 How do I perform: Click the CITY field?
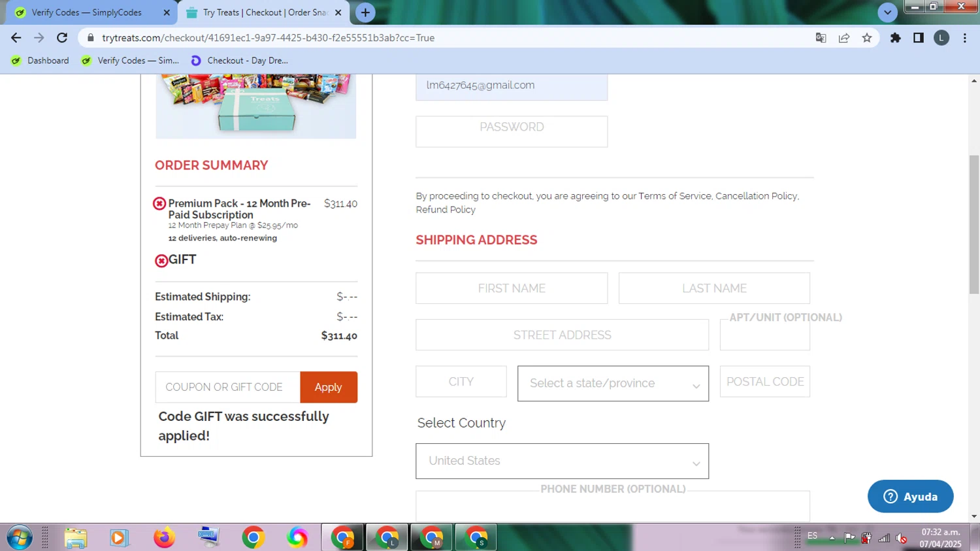461,382
